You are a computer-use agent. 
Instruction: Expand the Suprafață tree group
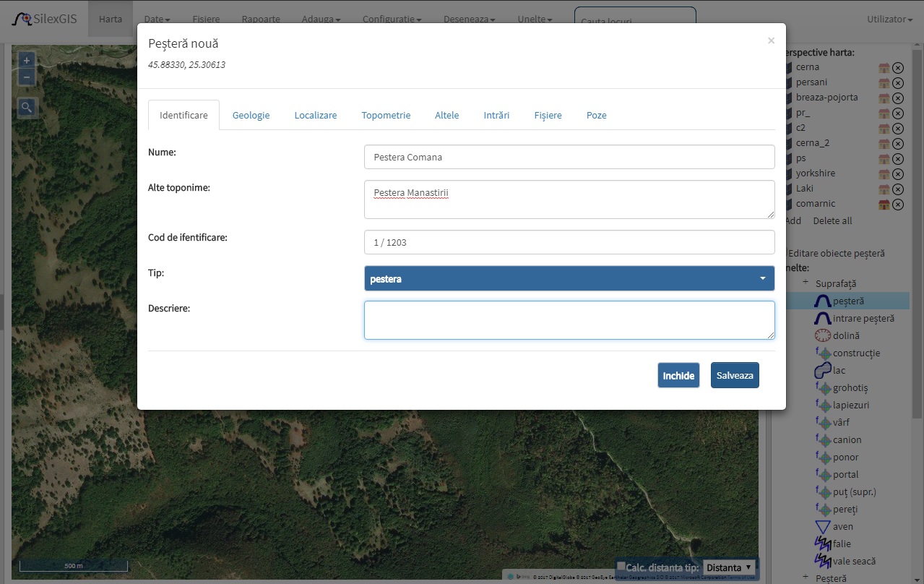(806, 283)
